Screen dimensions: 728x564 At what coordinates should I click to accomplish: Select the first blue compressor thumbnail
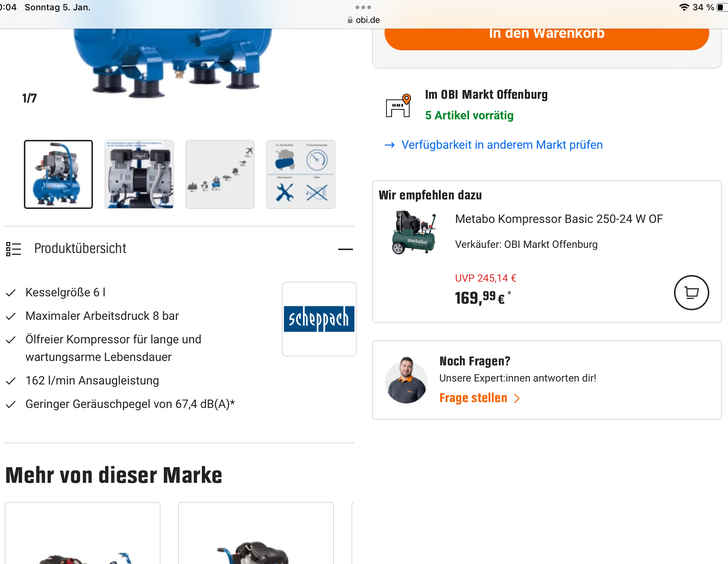click(x=58, y=174)
